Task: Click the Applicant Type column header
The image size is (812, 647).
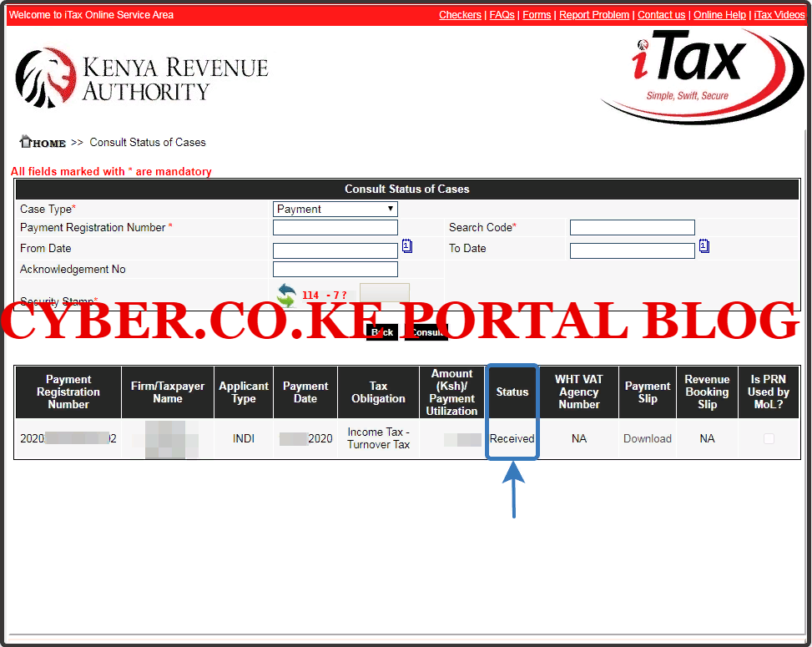Action: 244,392
